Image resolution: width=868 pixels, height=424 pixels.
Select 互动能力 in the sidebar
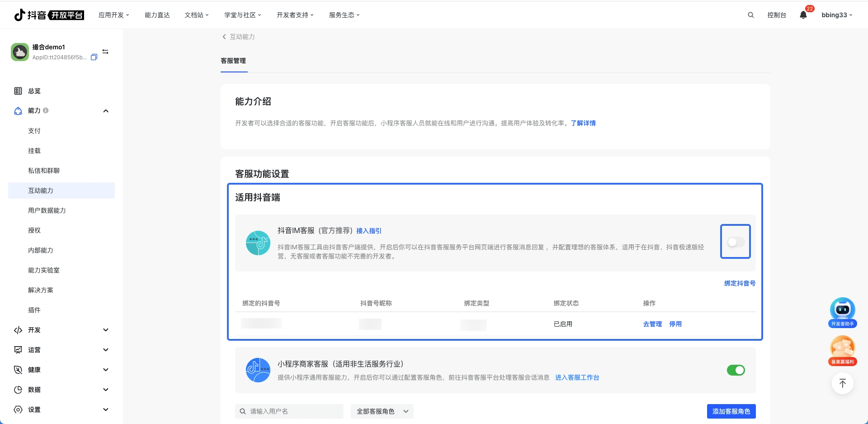click(x=61, y=191)
